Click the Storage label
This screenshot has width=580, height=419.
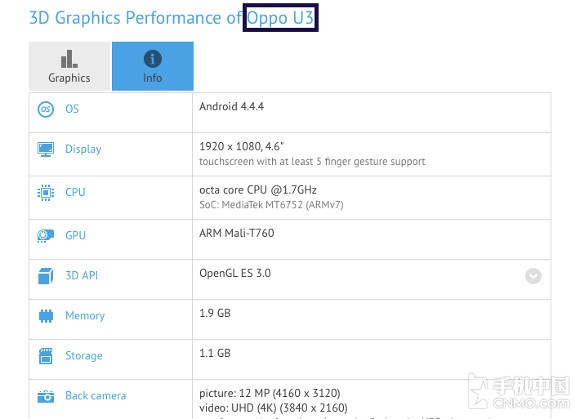pos(84,356)
